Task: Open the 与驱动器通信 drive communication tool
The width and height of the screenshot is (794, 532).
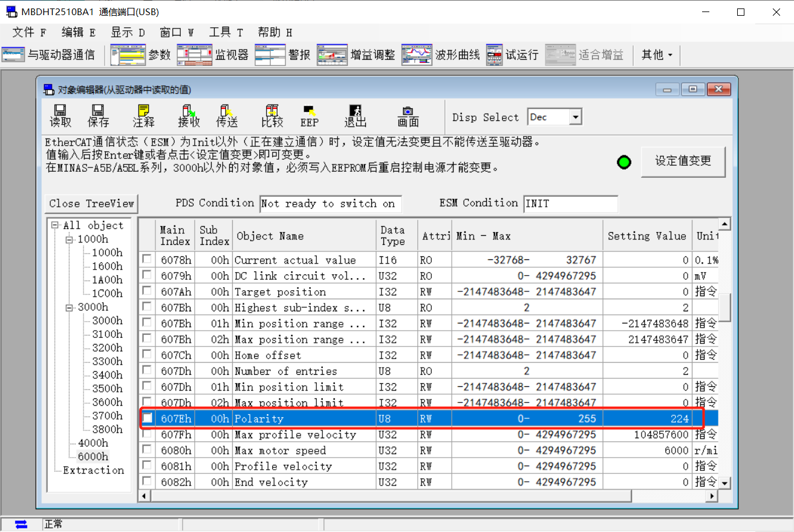Action: 48,55
